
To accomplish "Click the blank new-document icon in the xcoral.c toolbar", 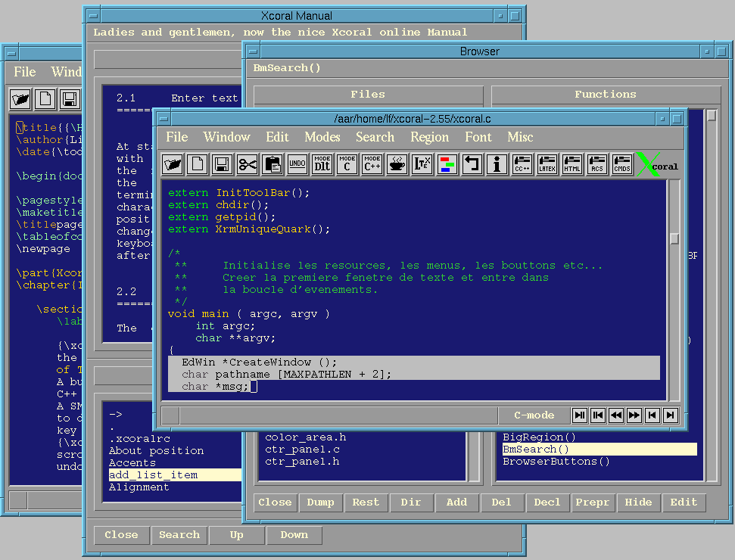I will pyautogui.click(x=198, y=164).
